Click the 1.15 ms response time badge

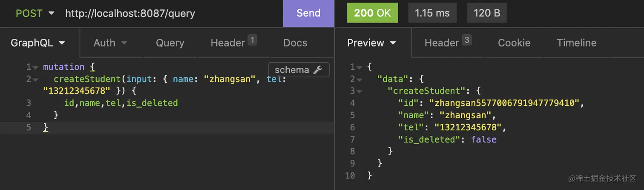432,13
